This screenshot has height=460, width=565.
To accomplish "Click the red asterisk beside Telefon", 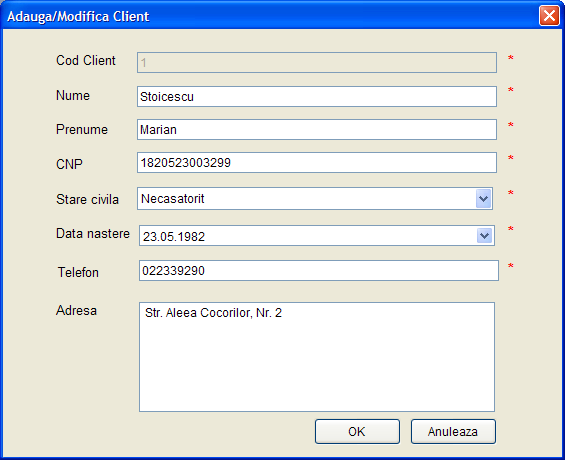I will pos(511,267).
